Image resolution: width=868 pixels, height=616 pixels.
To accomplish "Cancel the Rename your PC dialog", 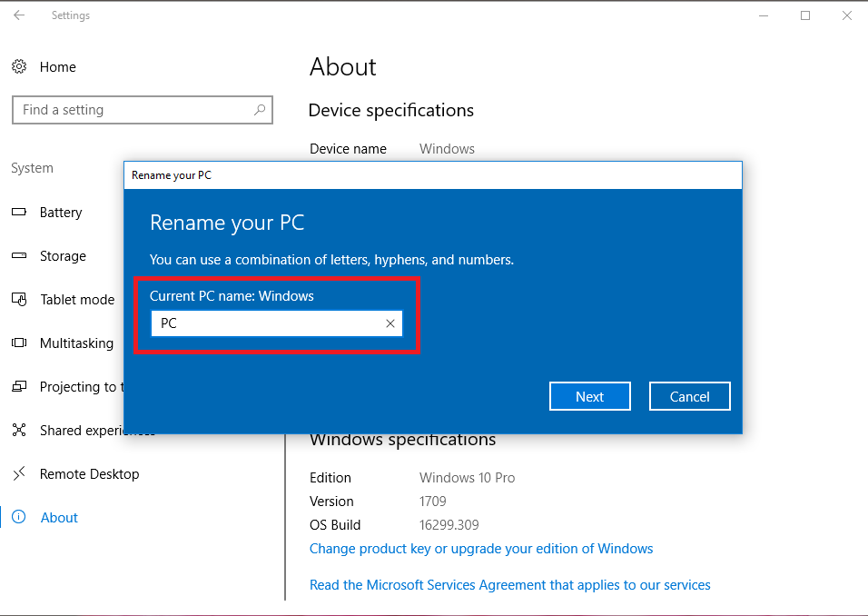I will pyautogui.click(x=690, y=396).
